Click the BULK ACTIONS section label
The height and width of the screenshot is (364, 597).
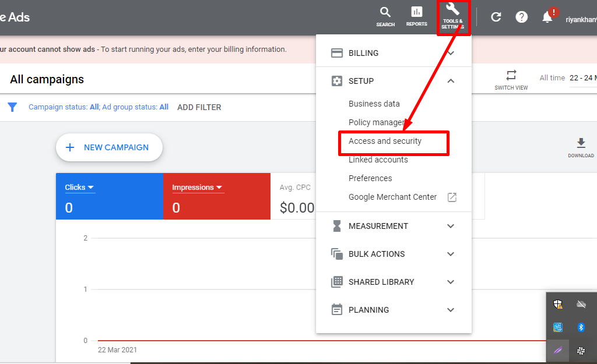point(377,254)
